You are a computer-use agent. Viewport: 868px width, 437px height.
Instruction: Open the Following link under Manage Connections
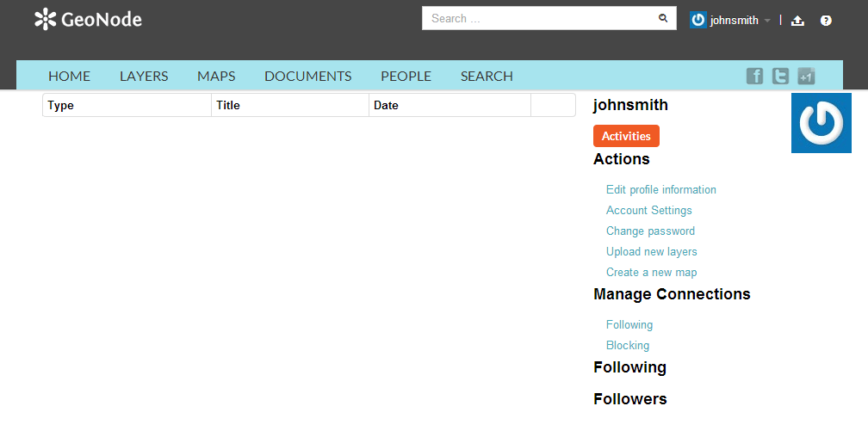(x=629, y=324)
